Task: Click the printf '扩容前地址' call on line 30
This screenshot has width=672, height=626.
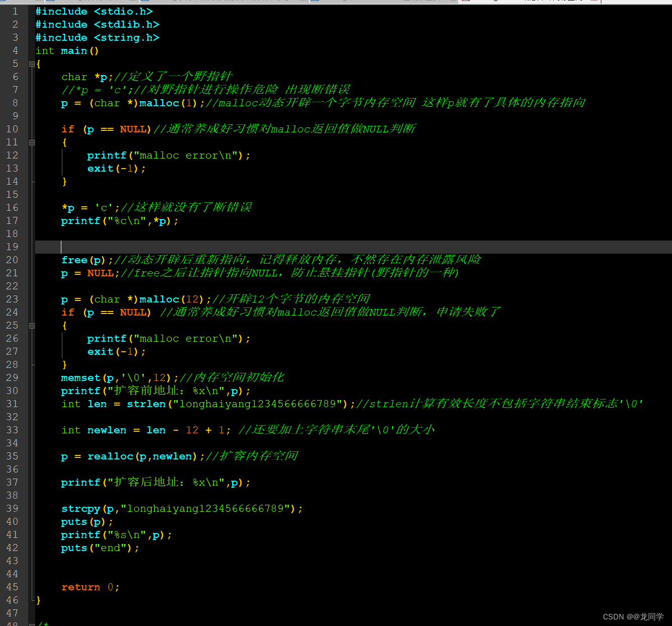Action: tap(155, 390)
